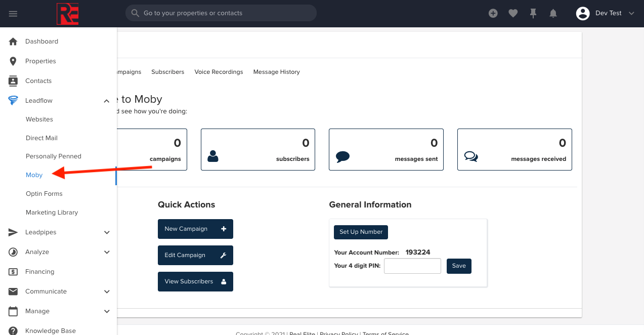
Task: Click the Edit Campaign button
Action: (195, 255)
